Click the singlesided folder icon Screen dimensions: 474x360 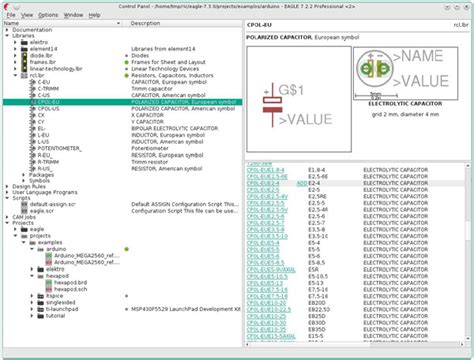41,303
